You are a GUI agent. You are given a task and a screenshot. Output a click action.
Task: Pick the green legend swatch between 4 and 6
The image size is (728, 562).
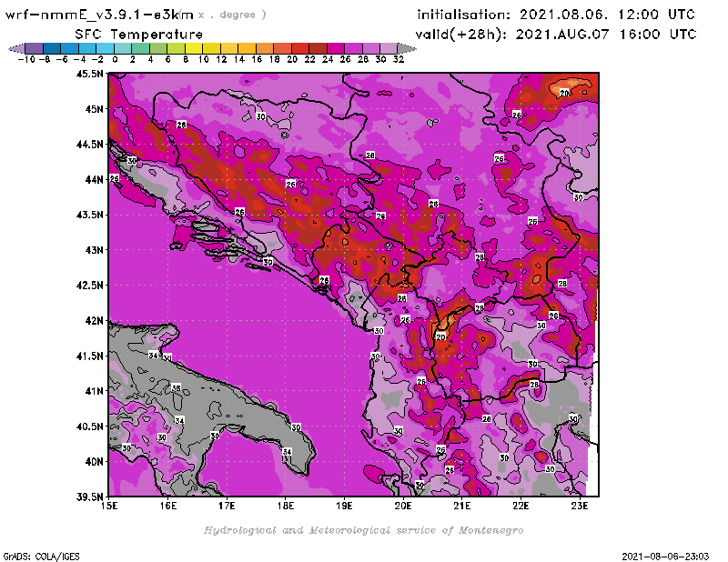158,48
